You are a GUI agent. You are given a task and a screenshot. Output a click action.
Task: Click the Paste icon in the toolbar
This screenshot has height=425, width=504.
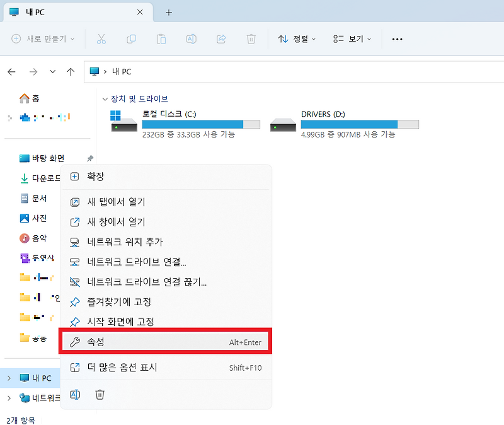click(161, 38)
